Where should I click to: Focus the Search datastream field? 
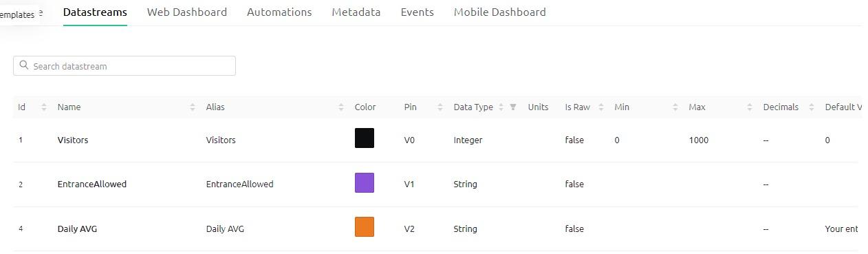tap(124, 66)
